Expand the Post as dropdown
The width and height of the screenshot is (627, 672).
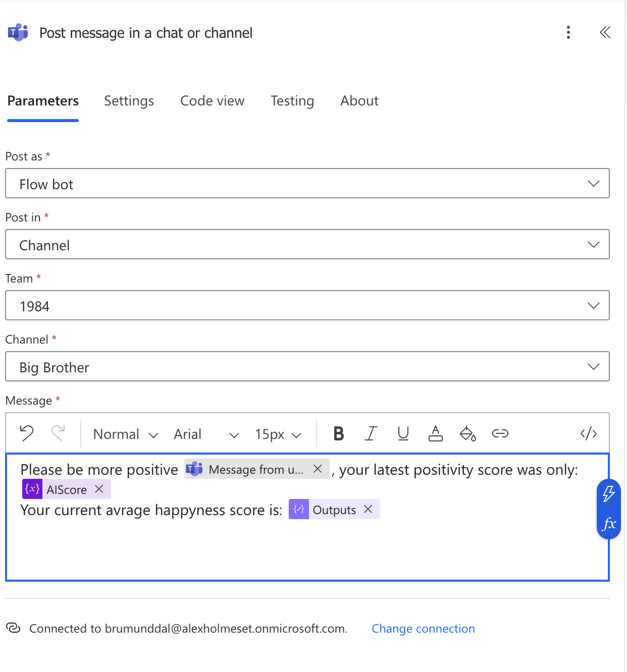[x=307, y=184]
